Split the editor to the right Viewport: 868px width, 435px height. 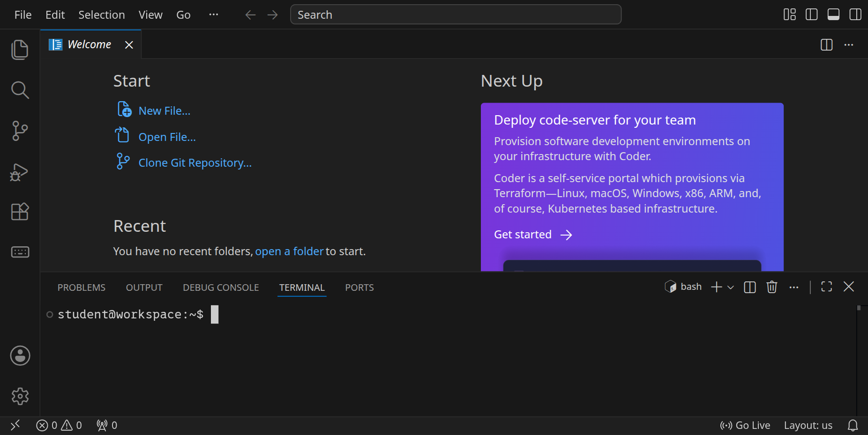coord(827,45)
